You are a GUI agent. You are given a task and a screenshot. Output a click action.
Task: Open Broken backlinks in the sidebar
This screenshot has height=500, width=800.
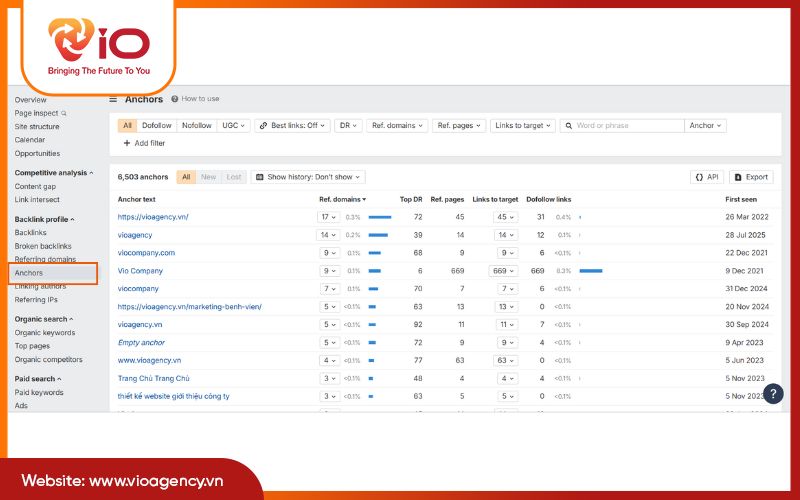[x=43, y=246]
